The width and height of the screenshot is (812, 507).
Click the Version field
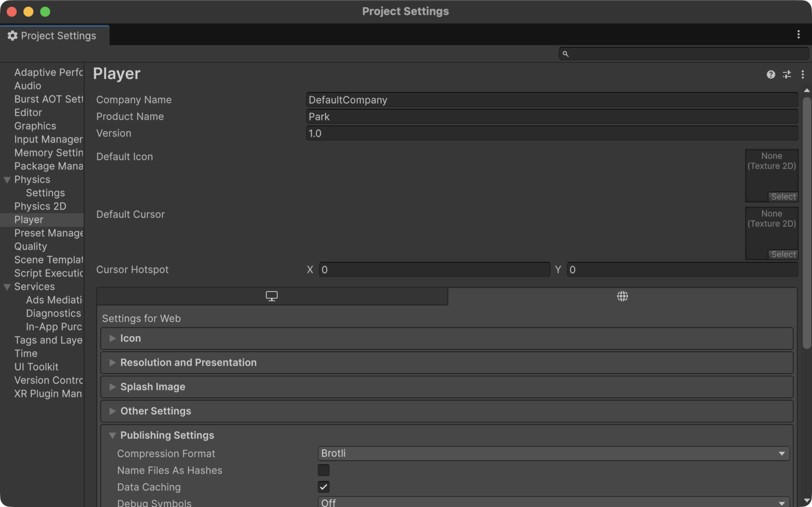click(552, 133)
